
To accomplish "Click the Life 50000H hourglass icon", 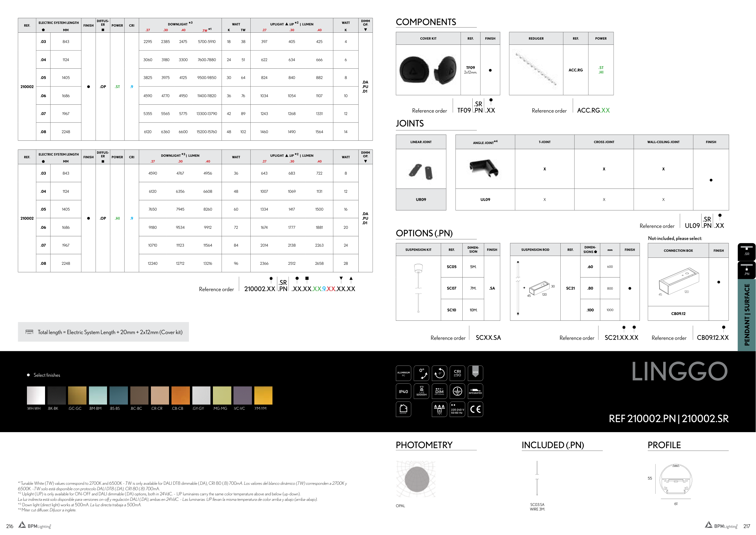I will [x=422, y=391].
